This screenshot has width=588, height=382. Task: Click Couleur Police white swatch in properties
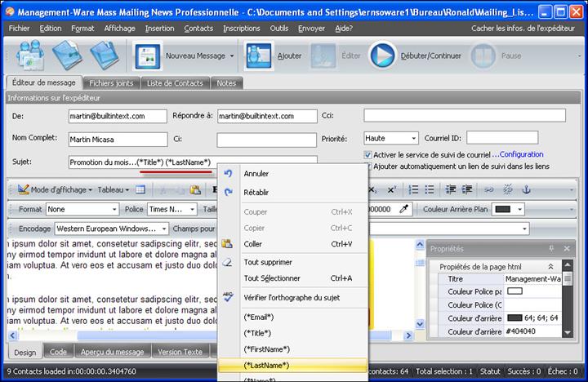click(514, 291)
